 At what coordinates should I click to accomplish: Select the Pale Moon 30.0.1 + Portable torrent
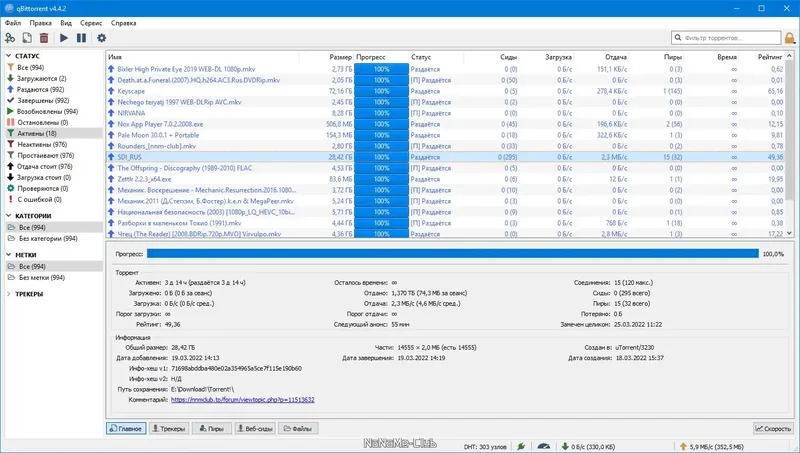(445, 135)
